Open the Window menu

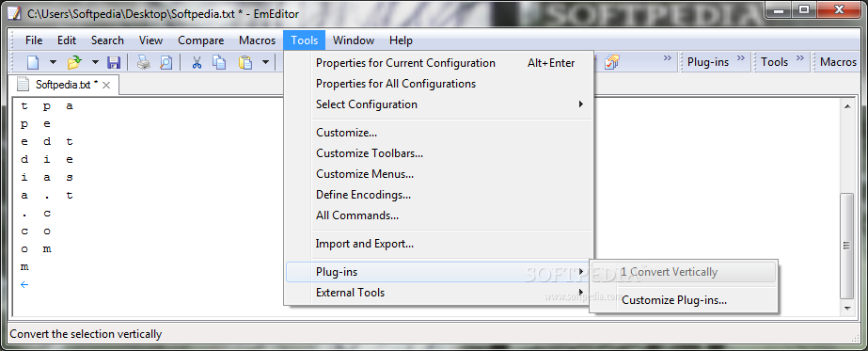pos(354,40)
